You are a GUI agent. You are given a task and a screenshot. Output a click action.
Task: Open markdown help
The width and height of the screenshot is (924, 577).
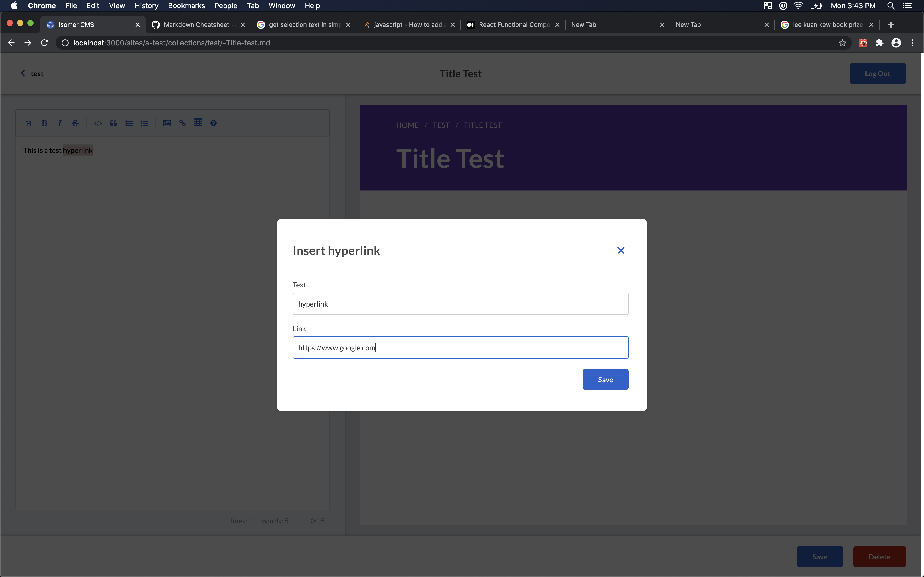tap(213, 123)
